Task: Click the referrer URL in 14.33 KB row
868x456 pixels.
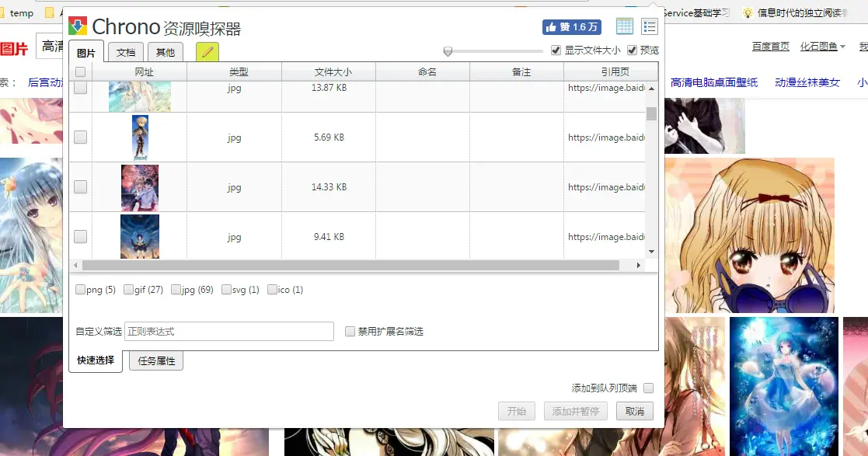Action: (x=606, y=187)
